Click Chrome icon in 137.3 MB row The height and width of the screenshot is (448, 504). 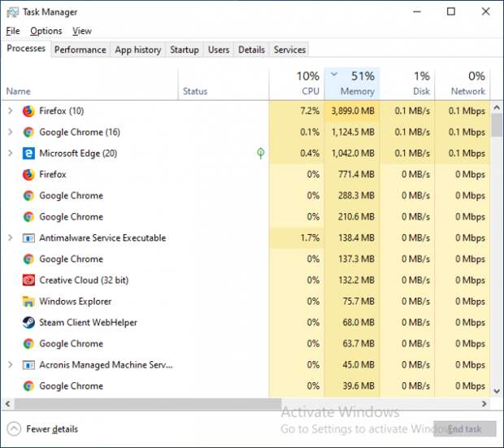tap(28, 259)
